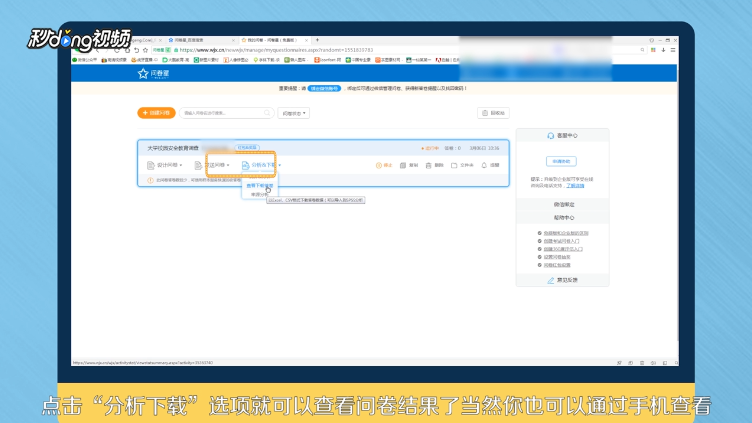Click the search magnifier icon in survey search

pyautogui.click(x=267, y=113)
